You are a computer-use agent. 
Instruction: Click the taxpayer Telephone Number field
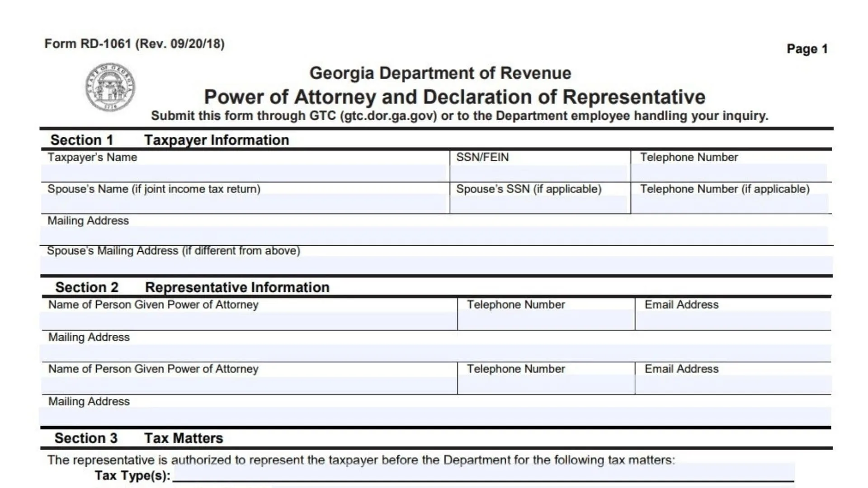[729, 173]
